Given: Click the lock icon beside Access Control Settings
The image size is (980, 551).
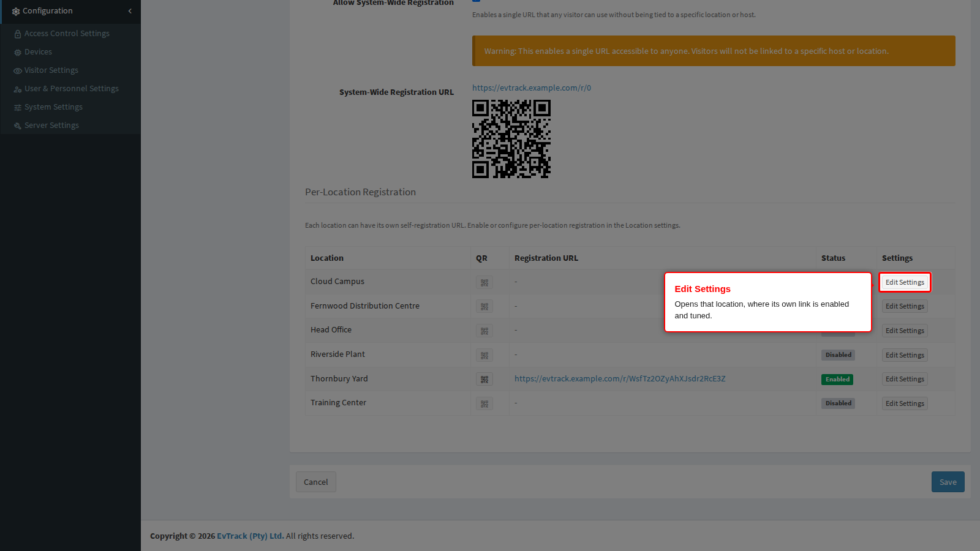Looking at the screenshot, I should pyautogui.click(x=18, y=34).
